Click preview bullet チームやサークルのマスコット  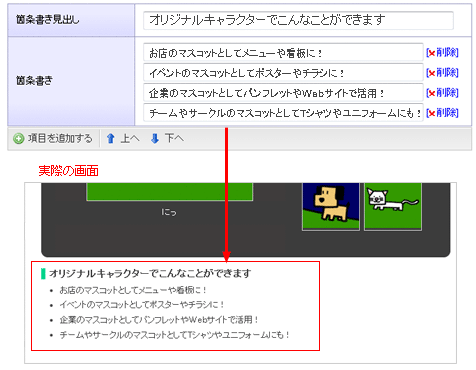[175, 335]
